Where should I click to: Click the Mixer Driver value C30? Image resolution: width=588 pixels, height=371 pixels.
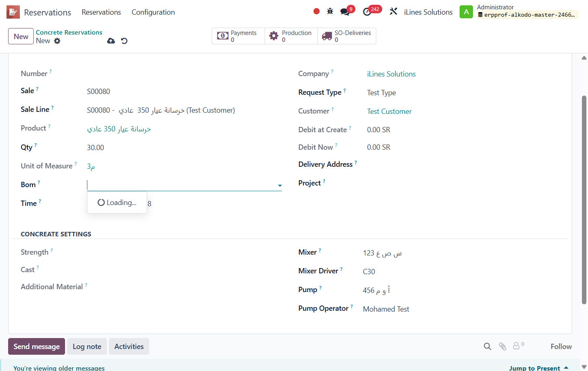(x=369, y=272)
